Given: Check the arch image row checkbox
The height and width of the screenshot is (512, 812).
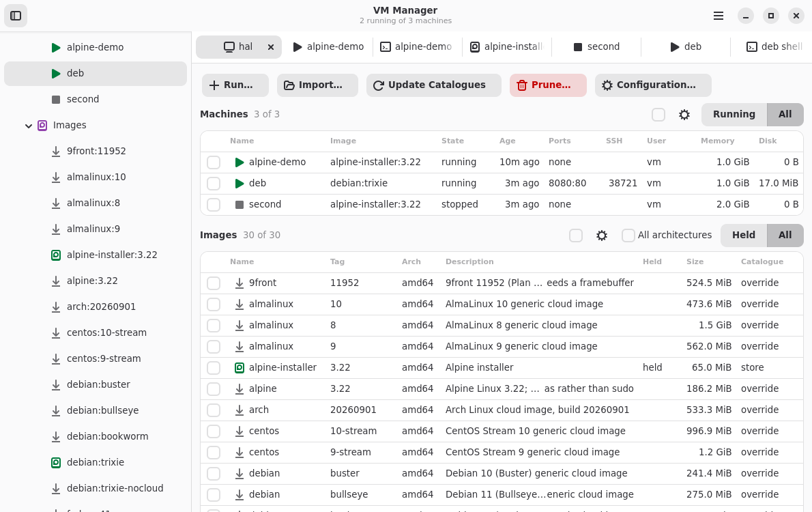Looking at the screenshot, I should [214, 410].
